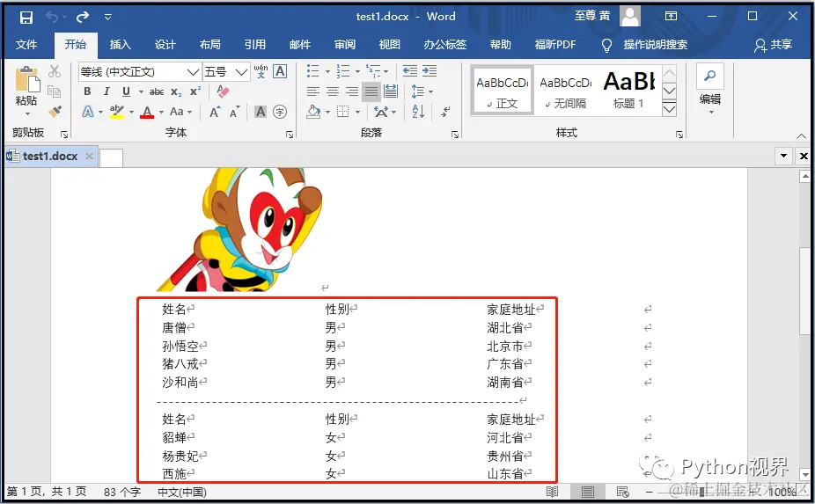Click Distributed alignment icon
Screen dimensions: 815x504
coord(391,91)
